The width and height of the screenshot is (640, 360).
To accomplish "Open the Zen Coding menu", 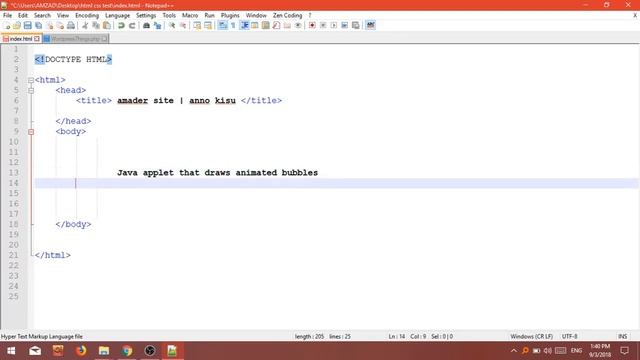I will (x=287, y=15).
